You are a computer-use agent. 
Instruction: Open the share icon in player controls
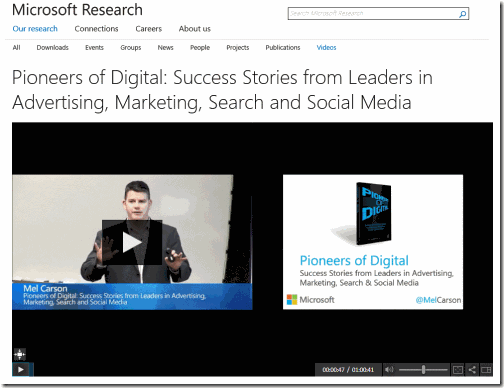click(472, 369)
